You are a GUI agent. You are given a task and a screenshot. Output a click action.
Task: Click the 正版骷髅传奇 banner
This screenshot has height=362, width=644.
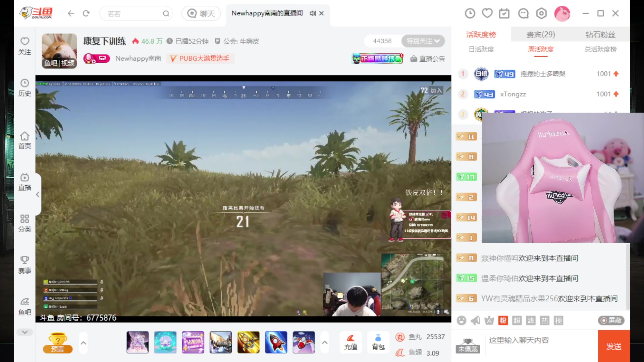[377, 59]
